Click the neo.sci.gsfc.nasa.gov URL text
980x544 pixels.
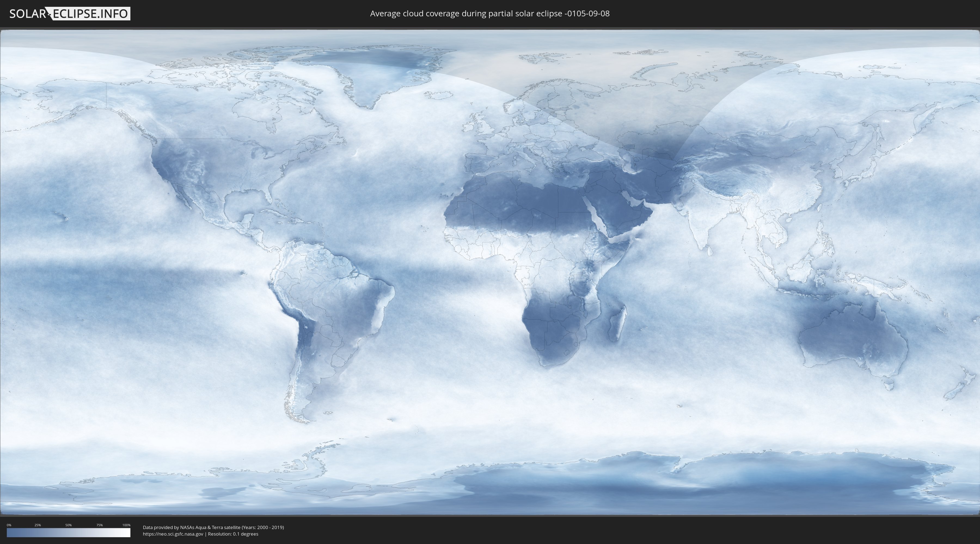(173, 534)
